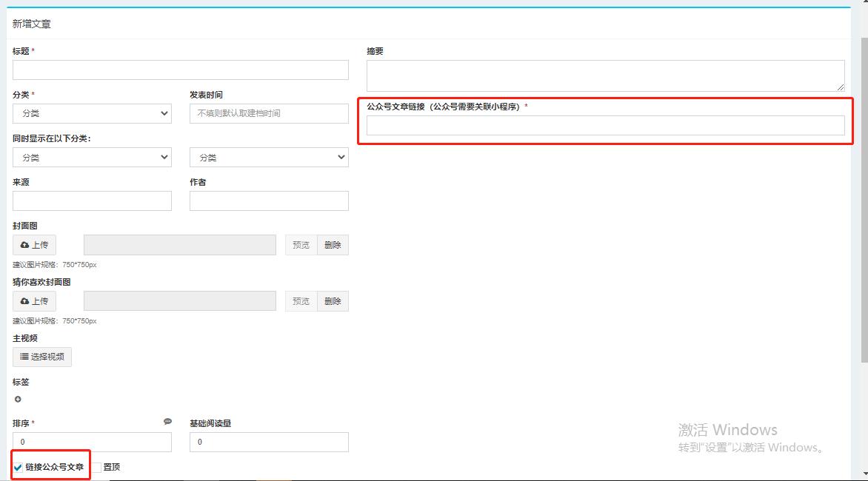Viewport: 868px width, 481px height.
Task: Click the 发表时间 field showing 不填则默认取建档时间
Action: click(269, 113)
